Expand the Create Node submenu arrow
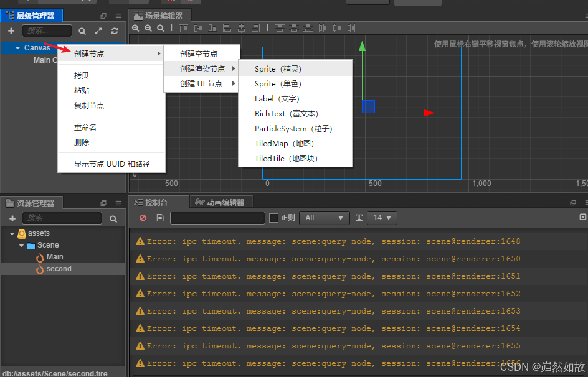588x377 pixels. (159, 54)
